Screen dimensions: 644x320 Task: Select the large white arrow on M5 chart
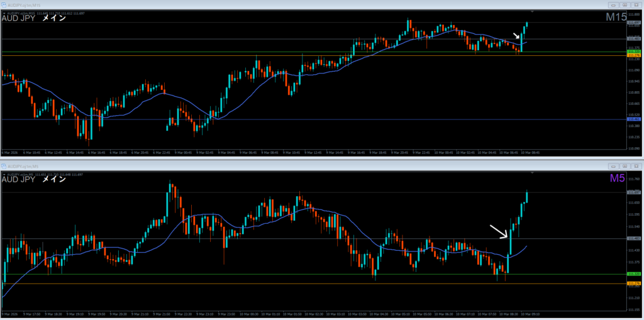click(499, 231)
